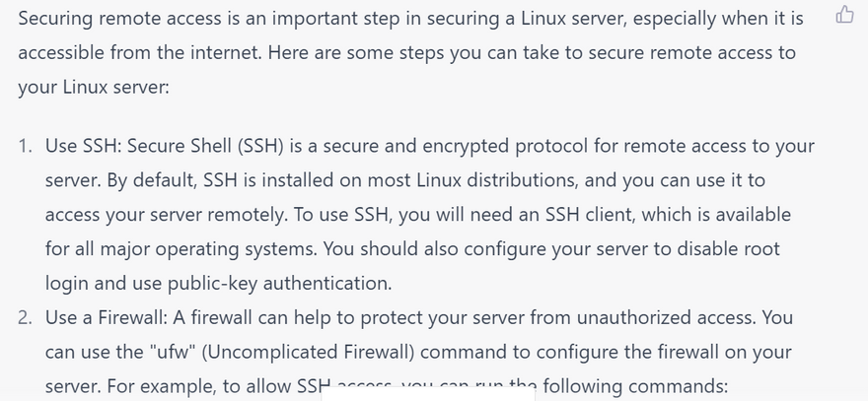The image size is (868, 401).
Task: Click "Secure Shell (SSH)" in item one
Action: tap(208, 146)
